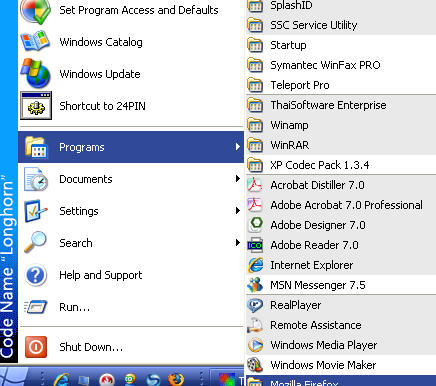Expand the Search submenu arrow

237,243
